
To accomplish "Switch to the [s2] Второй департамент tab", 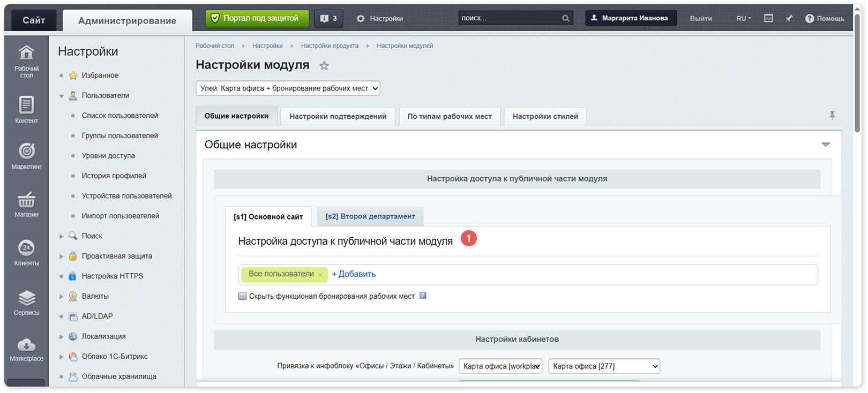I will 370,216.
